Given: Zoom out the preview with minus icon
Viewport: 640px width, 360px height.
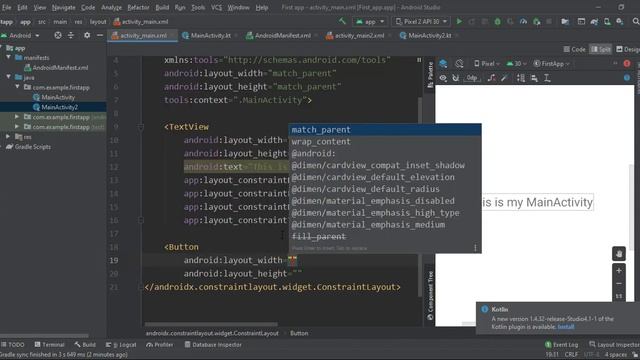Looking at the screenshot, I should [x=619, y=283].
